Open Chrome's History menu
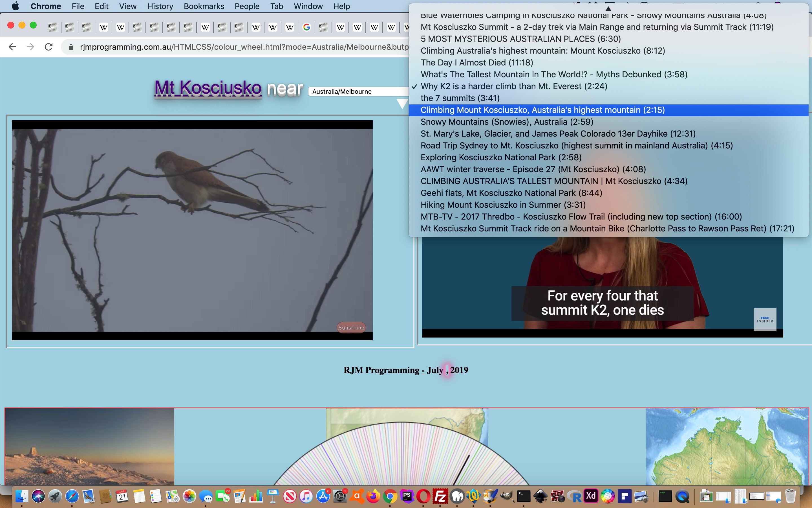Screen dimensions: 812x508 [160, 6]
